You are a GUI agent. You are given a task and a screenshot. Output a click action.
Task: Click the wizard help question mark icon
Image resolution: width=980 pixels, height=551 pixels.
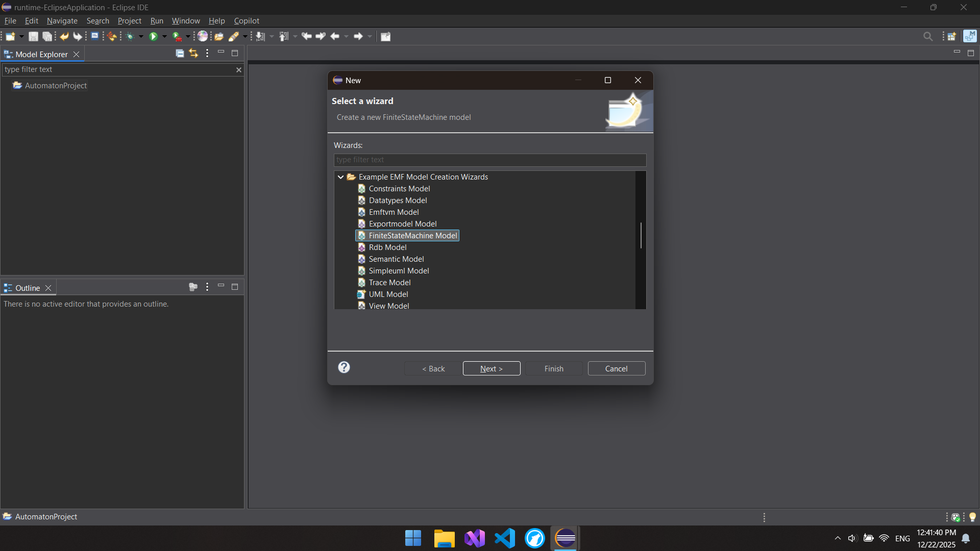[344, 367]
